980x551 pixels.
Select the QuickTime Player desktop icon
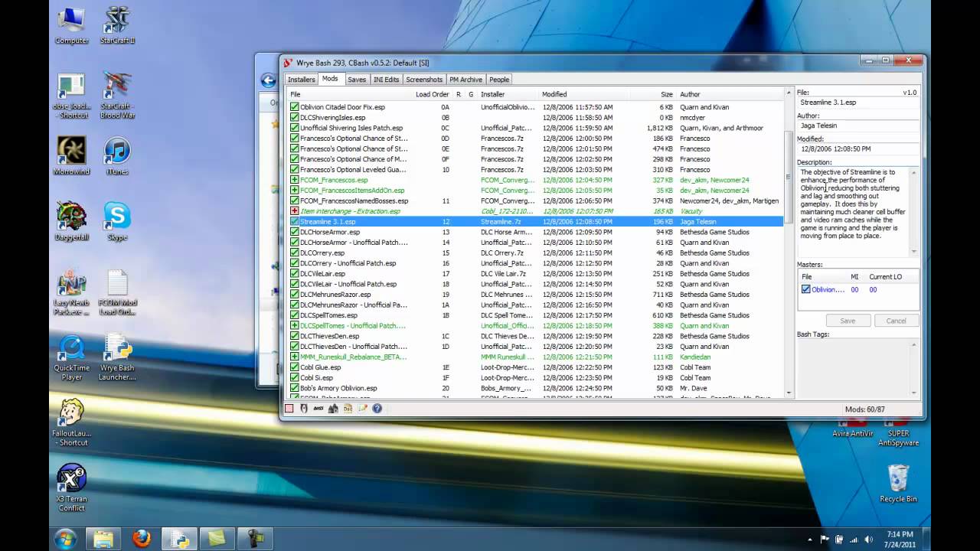click(x=71, y=357)
